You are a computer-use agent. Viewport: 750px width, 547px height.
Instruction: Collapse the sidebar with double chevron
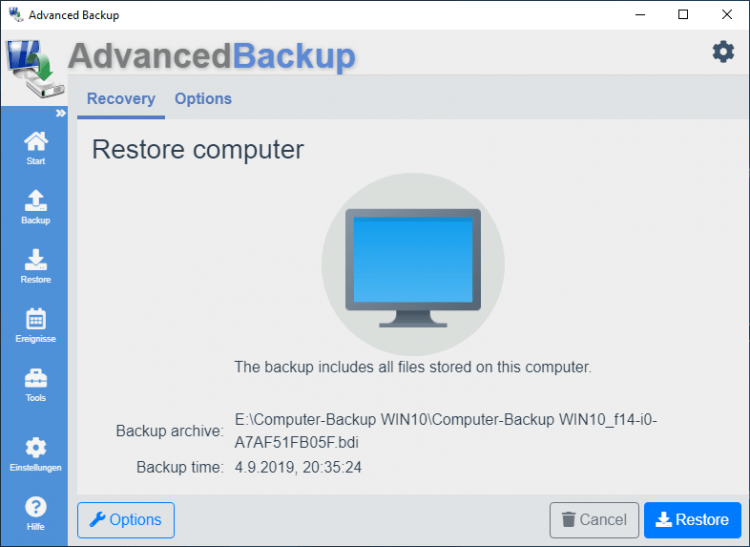tap(60, 113)
